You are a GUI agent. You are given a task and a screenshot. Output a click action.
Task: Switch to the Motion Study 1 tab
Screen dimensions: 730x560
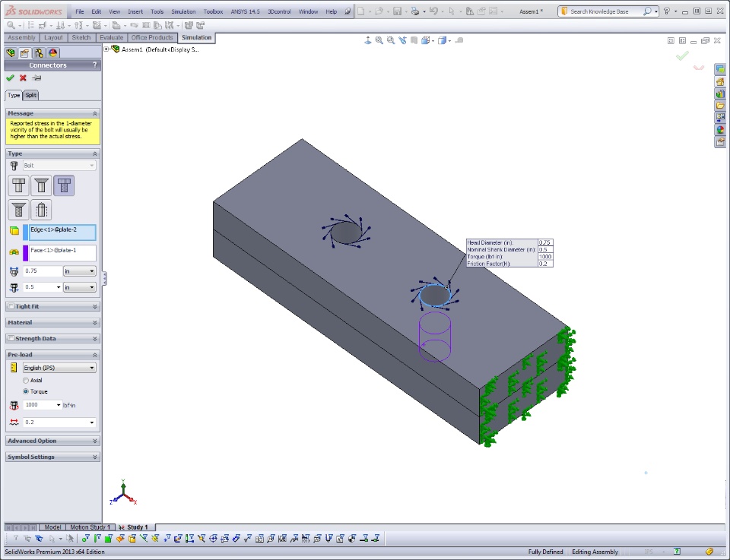click(x=90, y=527)
